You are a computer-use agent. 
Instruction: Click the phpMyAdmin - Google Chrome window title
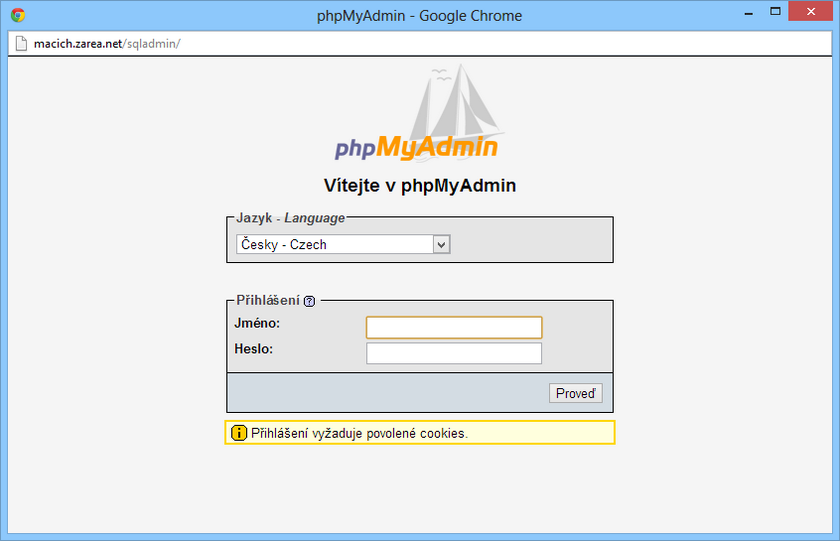[x=419, y=16]
